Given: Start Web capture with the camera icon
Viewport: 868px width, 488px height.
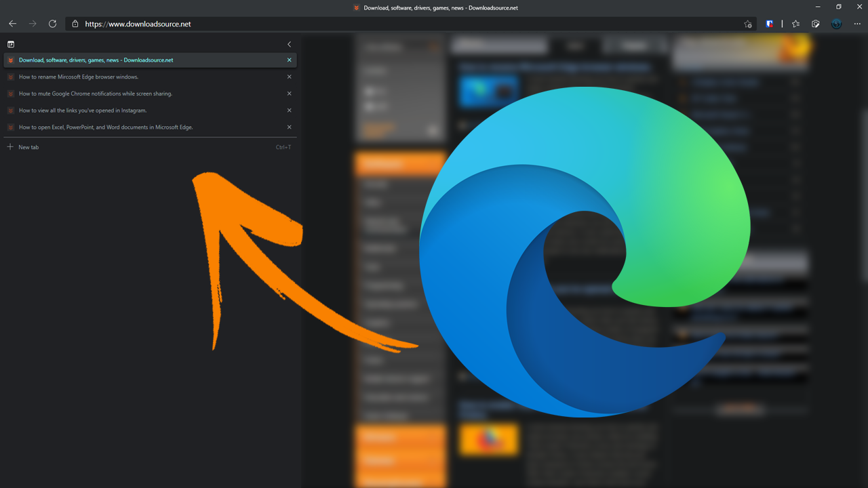Looking at the screenshot, I should (x=816, y=24).
